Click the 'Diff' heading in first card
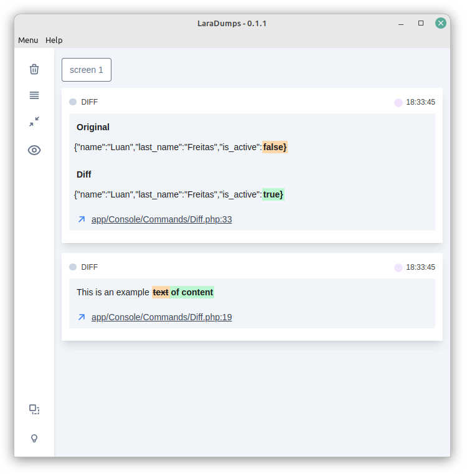This screenshot has height=476, width=467. (84, 174)
